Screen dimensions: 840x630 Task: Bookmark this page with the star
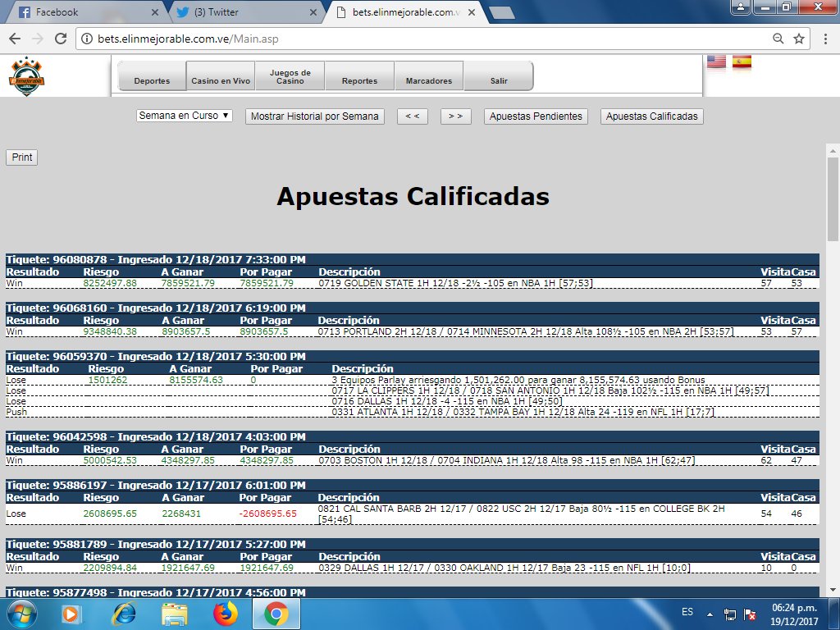pos(799,39)
